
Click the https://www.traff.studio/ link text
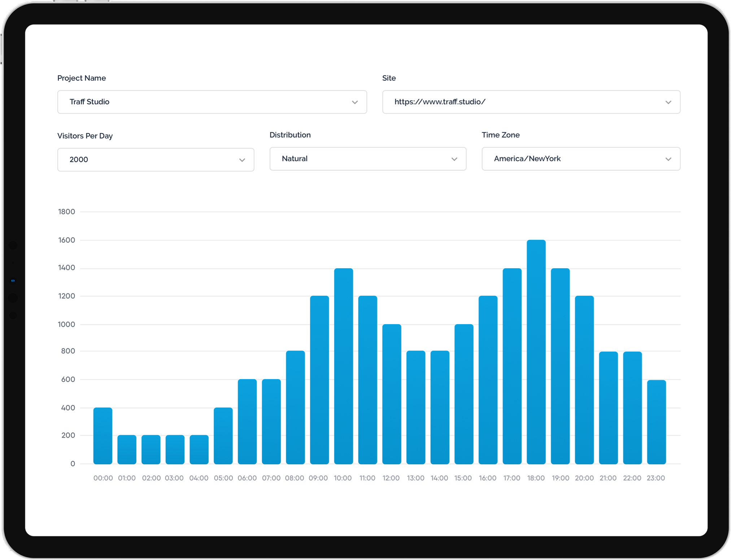[439, 102]
